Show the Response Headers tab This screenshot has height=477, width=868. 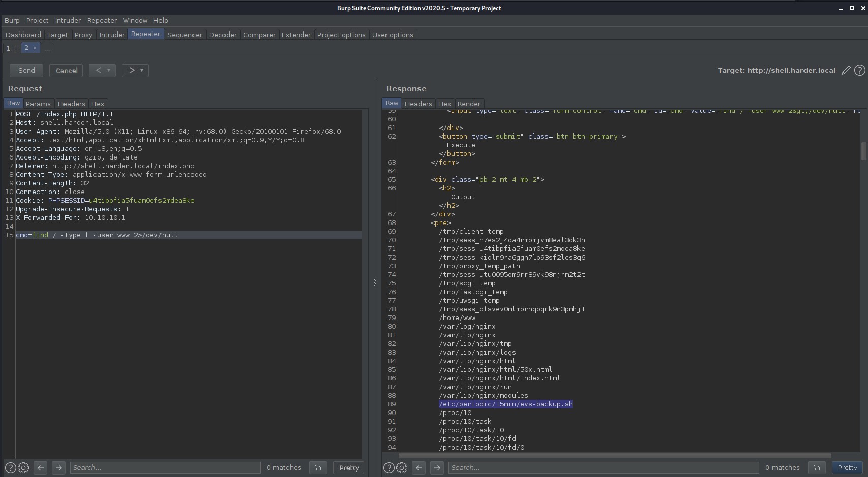[418, 104]
